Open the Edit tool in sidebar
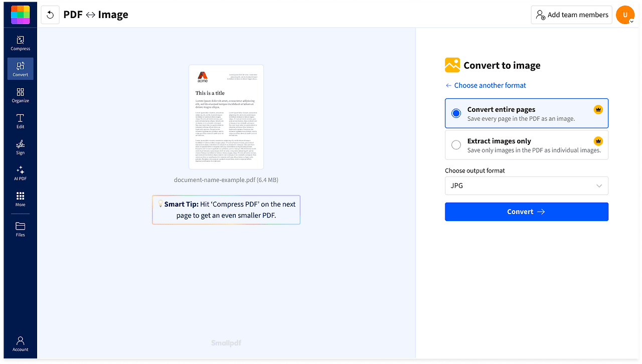 tap(20, 121)
